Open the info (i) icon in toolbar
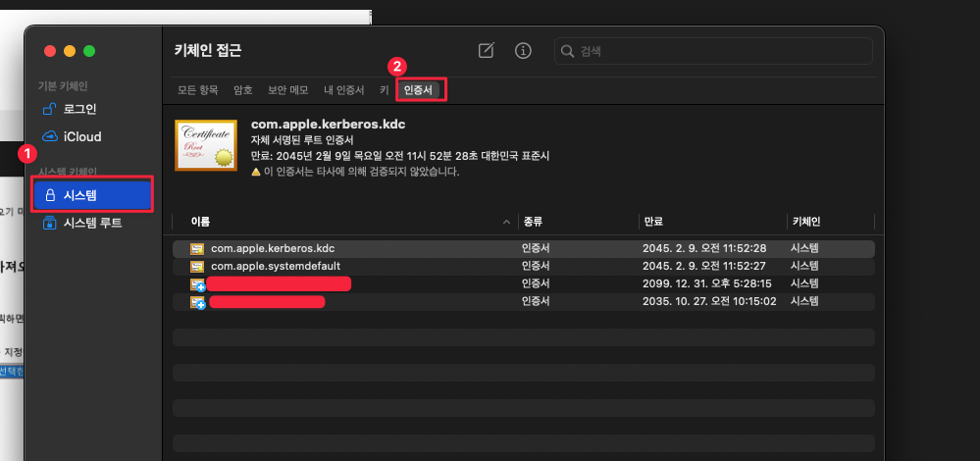The height and width of the screenshot is (461, 980). [523, 51]
